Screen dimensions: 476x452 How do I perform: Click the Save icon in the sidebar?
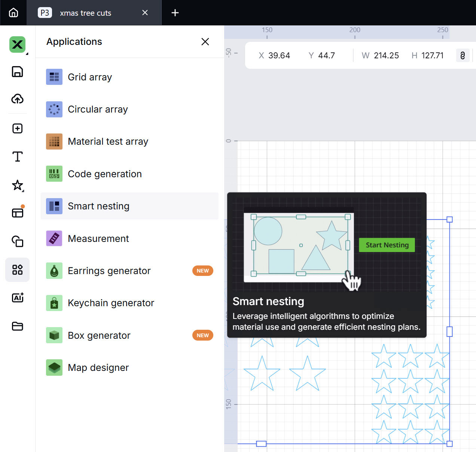pyautogui.click(x=17, y=71)
